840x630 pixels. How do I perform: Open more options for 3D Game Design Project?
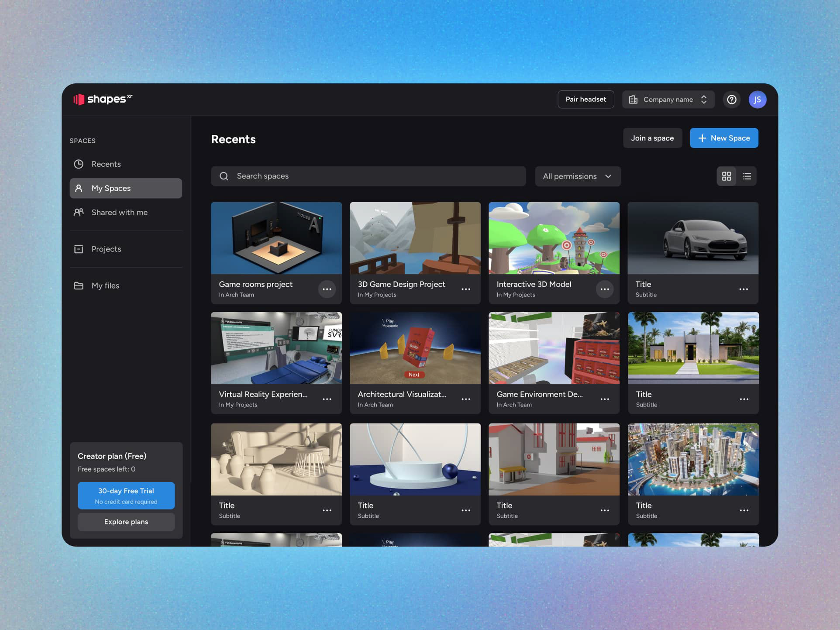(466, 289)
